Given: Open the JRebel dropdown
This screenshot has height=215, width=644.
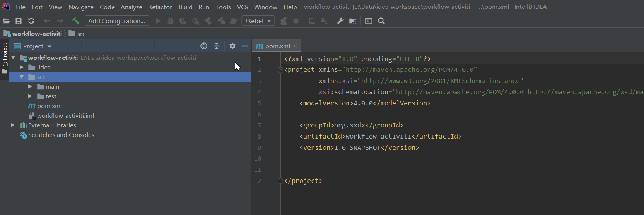Looking at the screenshot, I should tap(258, 21).
